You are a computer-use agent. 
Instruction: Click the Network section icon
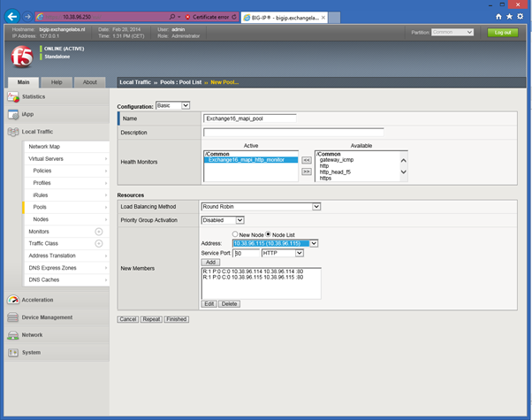click(13, 335)
